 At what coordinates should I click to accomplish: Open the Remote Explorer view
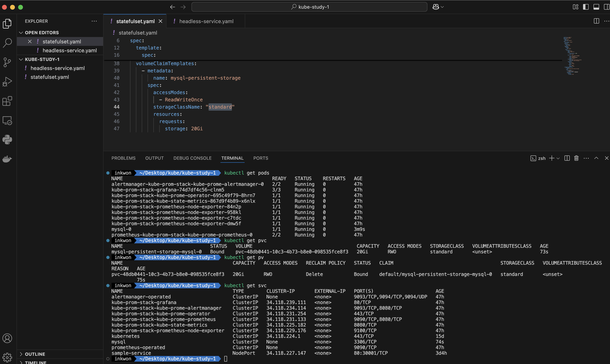tap(7, 120)
